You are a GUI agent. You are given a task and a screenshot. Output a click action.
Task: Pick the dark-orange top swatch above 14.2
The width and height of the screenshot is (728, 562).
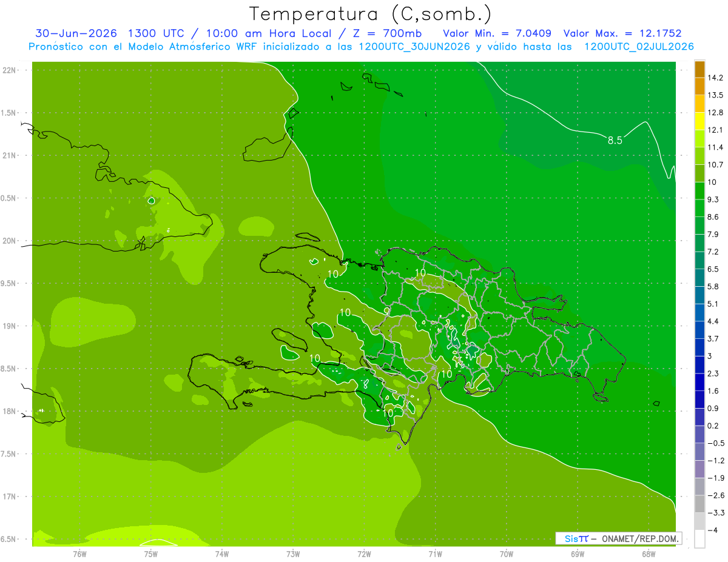[699, 69]
